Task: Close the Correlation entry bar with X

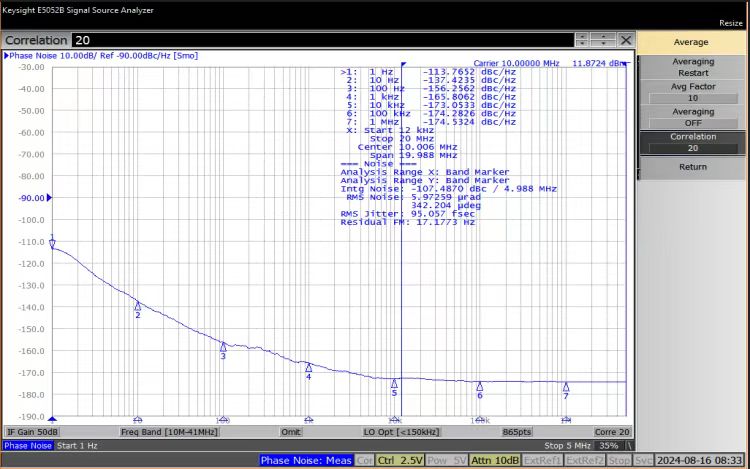Action: [625, 40]
